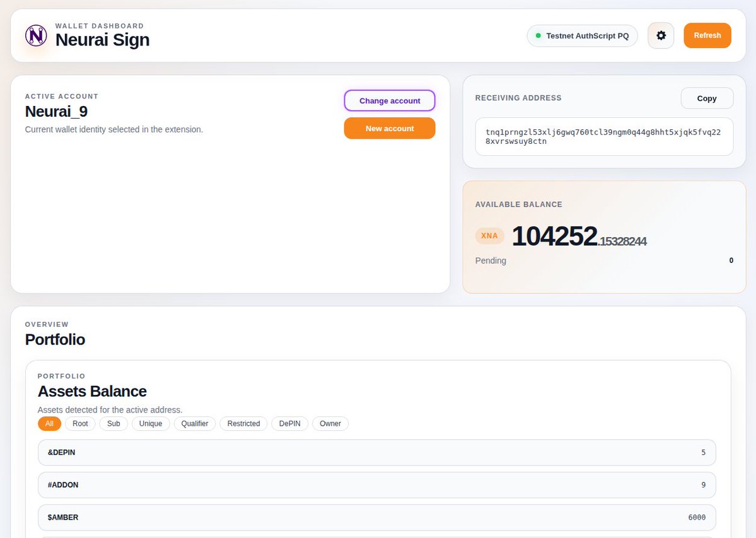This screenshot has height=538, width=756.
Task: Click the Neurai logo icon
Action: pos(36,36)
